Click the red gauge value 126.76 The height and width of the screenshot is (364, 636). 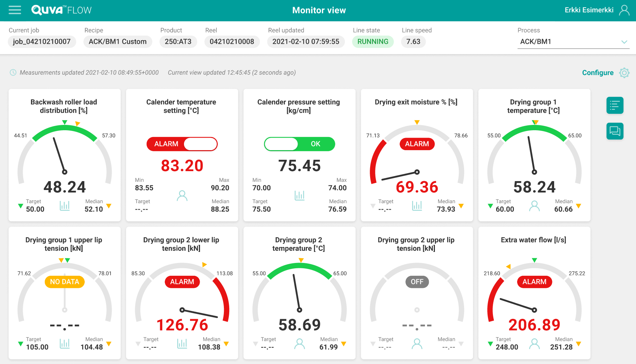[182, 325]
